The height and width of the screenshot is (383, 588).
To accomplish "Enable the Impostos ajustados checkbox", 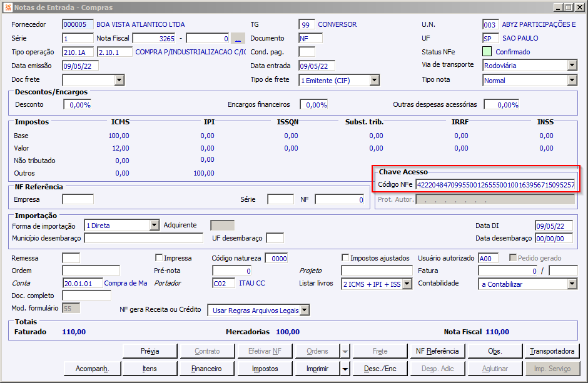I will pyautogui.click(x=345, y=258).
